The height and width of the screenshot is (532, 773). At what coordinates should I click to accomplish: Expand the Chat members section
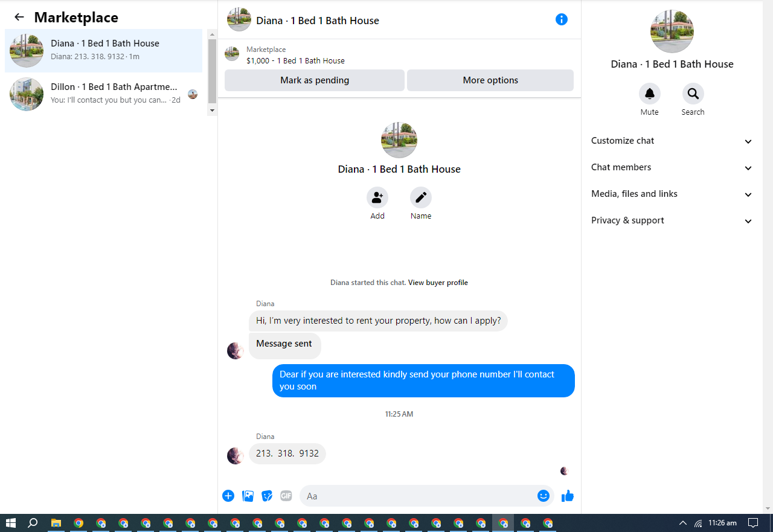pyautogui.click(x=672, y=167)
